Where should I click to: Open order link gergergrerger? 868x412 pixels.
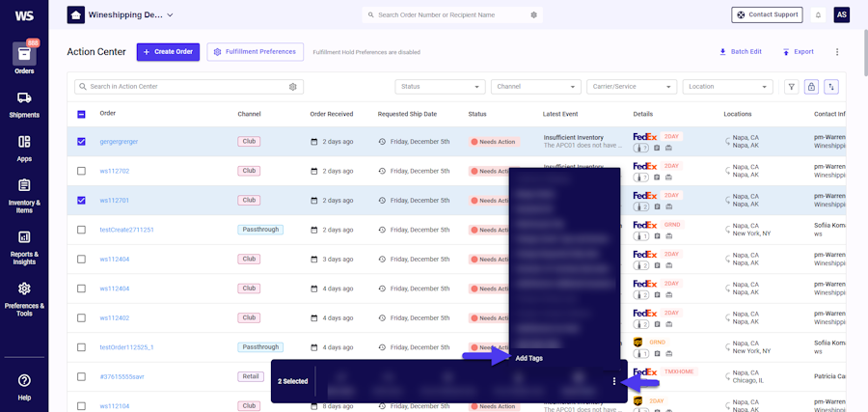(119, 141)
